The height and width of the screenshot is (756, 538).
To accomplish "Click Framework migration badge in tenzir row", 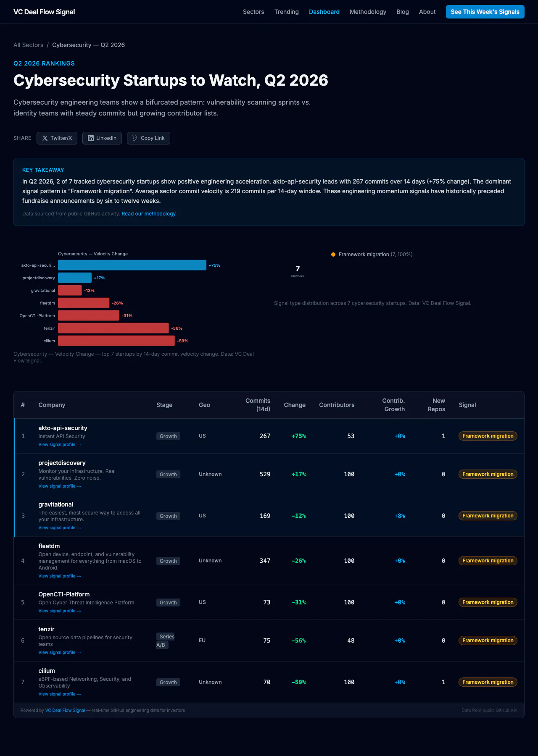I will pyautogui.click(x=488, y=640).
